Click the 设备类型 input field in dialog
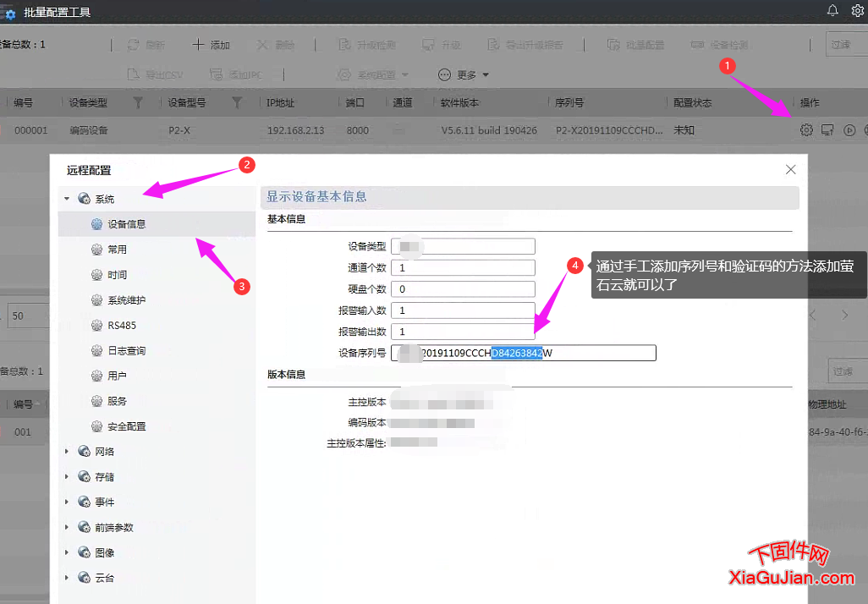The height and width of the screenshot is (604, 868). [x=463, y=246]
